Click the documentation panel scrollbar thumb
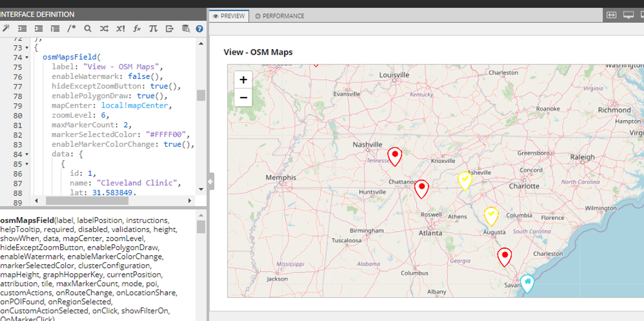The image size is (644, 321). click(201, 227)
